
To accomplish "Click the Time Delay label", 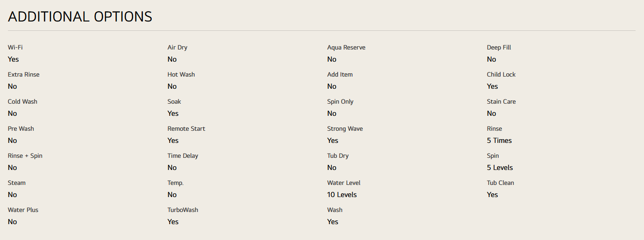I will (x=183, y=156).
